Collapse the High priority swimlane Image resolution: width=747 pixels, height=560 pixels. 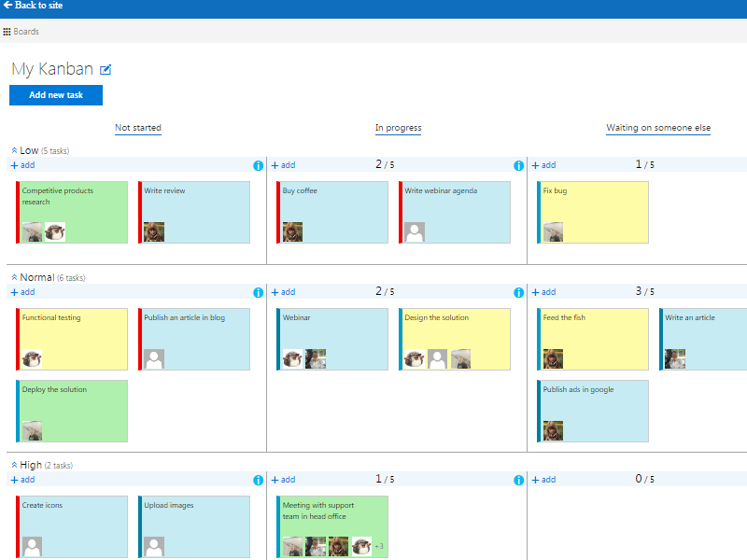point(14,465)
